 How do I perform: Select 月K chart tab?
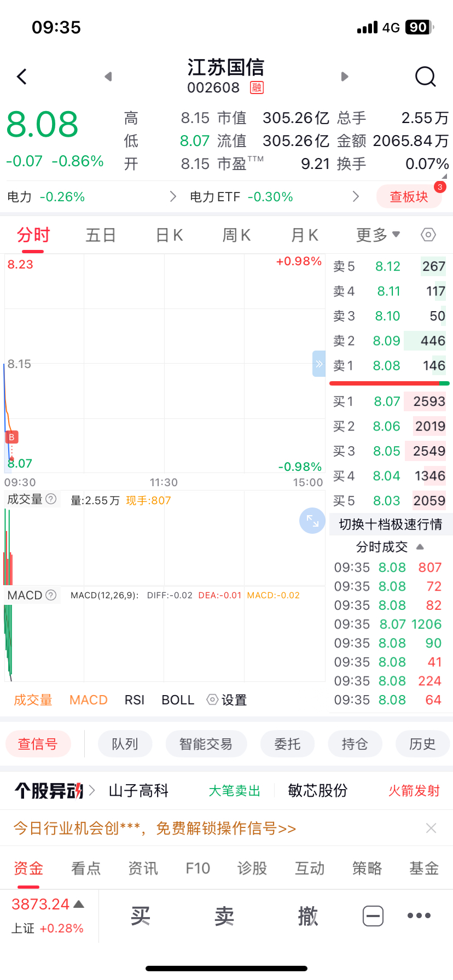click(x=304, y=235)
